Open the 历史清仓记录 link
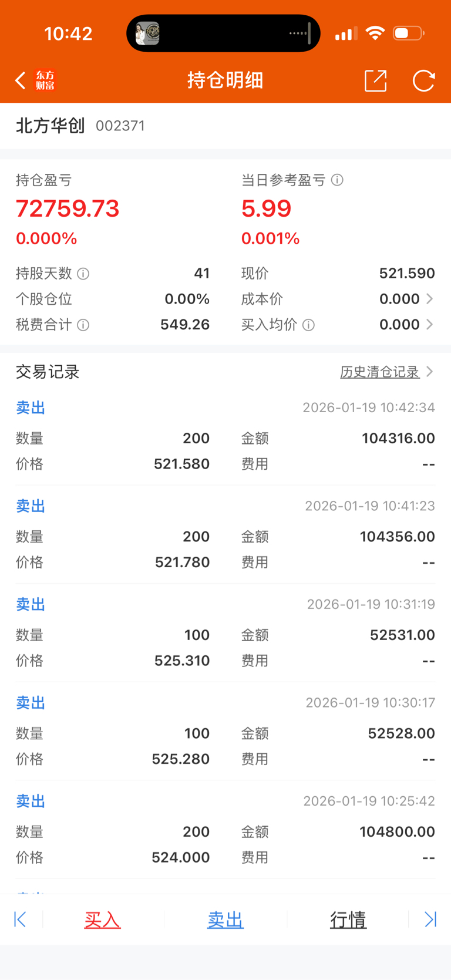 (x=380, y=372)
